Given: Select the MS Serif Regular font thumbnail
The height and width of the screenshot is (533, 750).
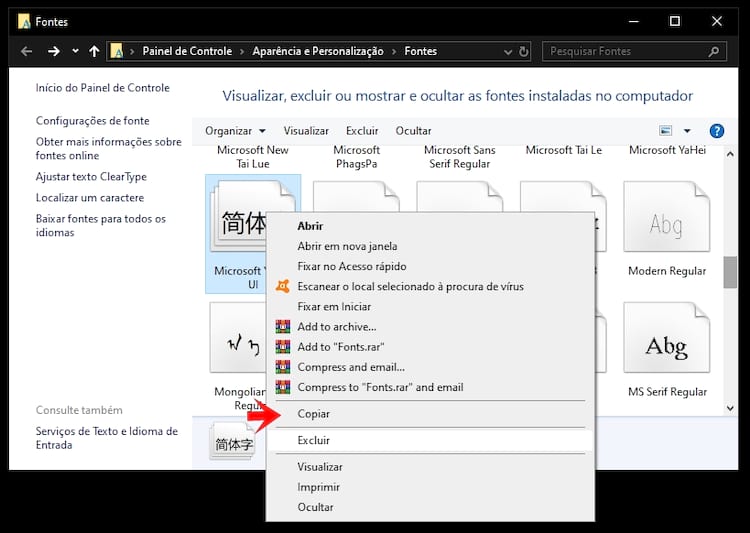Looking at the screenshot, I should point(667,337).
